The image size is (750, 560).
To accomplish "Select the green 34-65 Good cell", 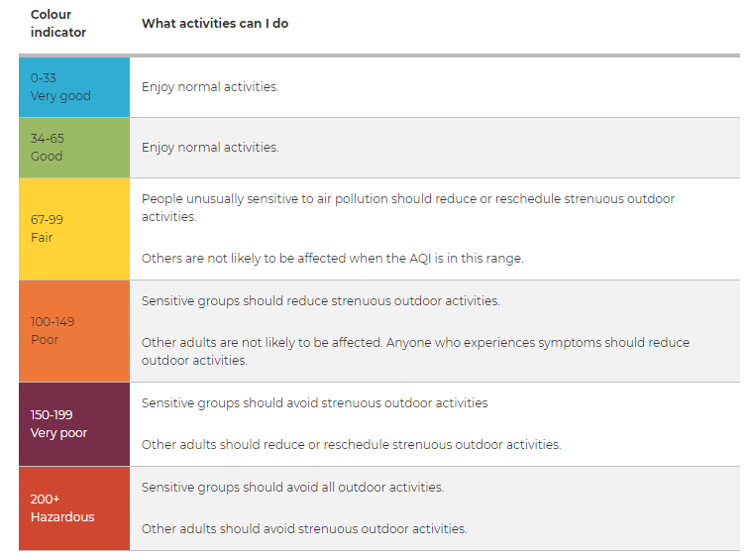I will tap(74, 148).
